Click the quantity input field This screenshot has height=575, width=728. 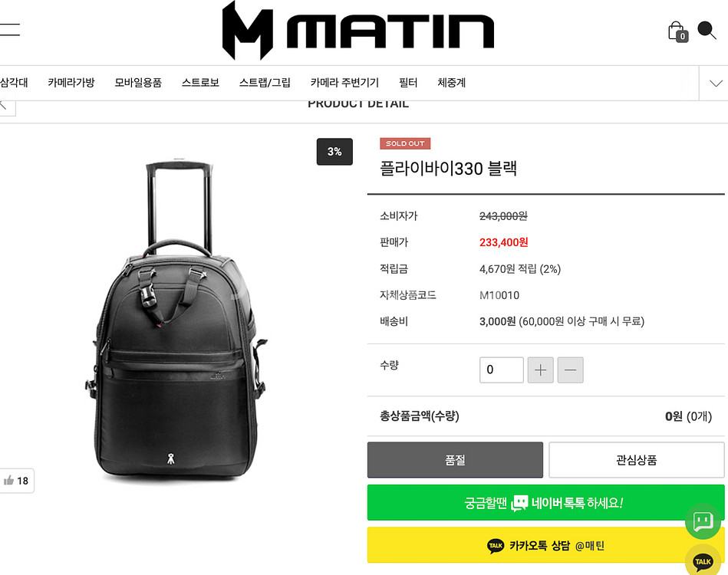pos(502,370)
